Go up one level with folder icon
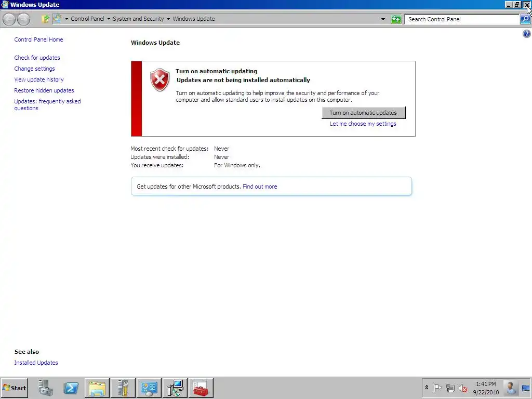Viewport: 532px width, 399px height. tap(45, 19)
